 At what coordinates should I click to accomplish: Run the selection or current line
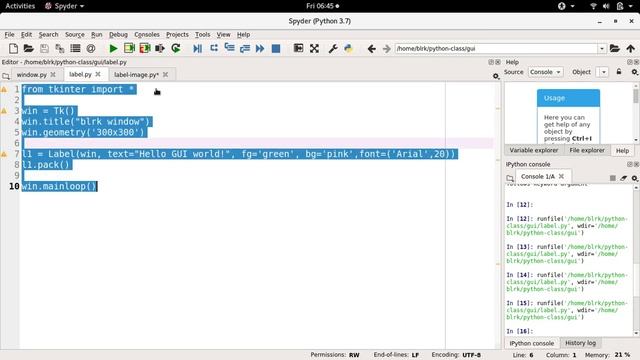(160, 49)
